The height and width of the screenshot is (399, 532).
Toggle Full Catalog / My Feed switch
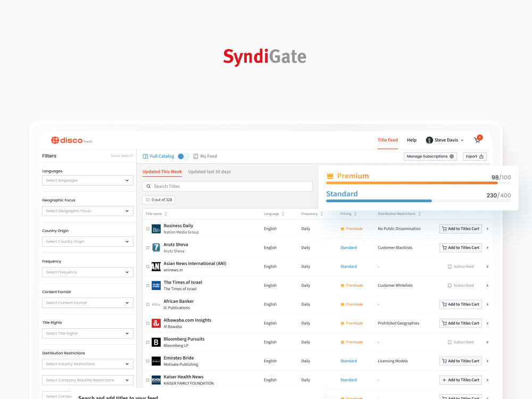(x=183, y=156)
